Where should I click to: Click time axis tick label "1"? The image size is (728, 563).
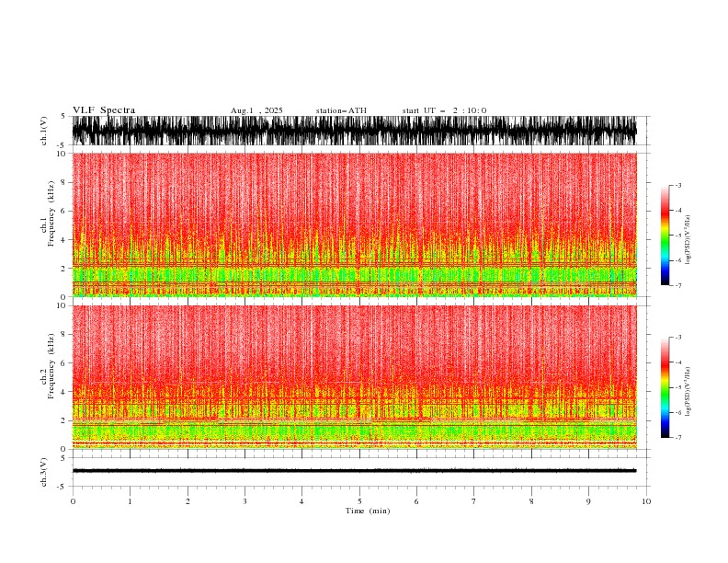point(130,501)
